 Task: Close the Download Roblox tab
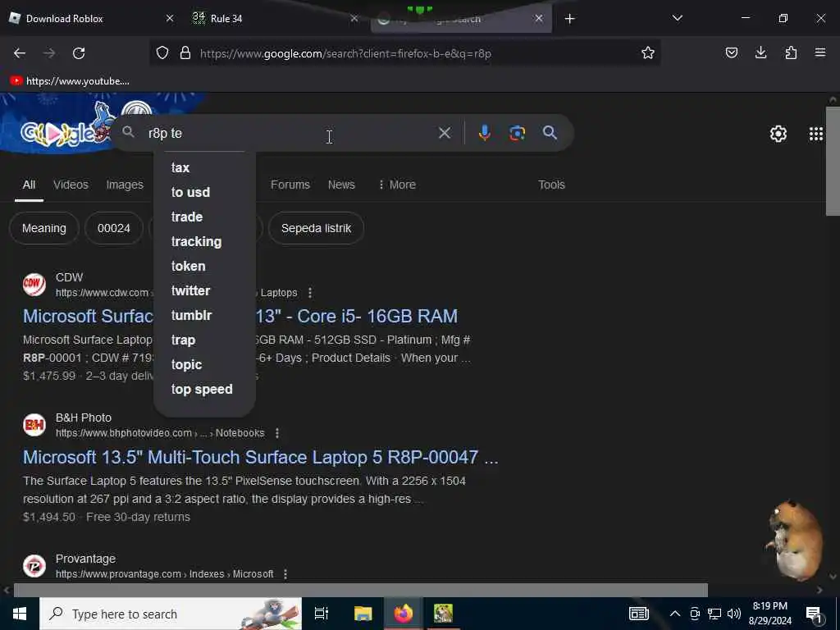click(170, 18)
